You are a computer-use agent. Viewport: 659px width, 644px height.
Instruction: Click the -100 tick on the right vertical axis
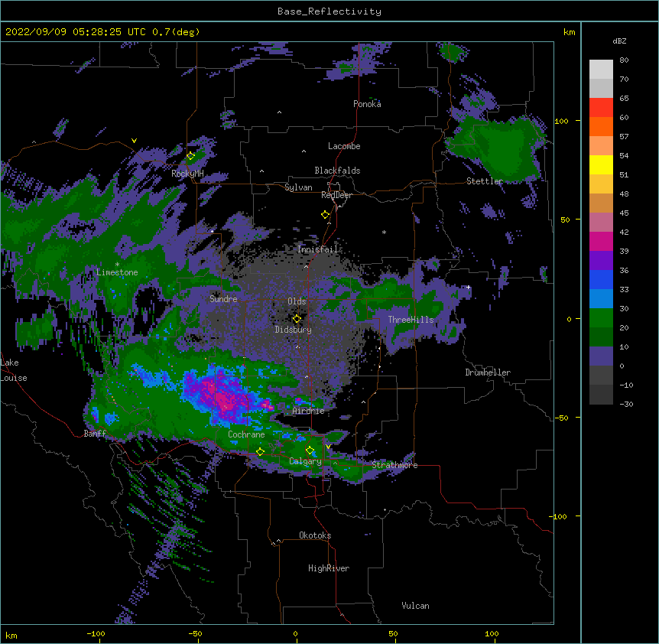point(560,516)
